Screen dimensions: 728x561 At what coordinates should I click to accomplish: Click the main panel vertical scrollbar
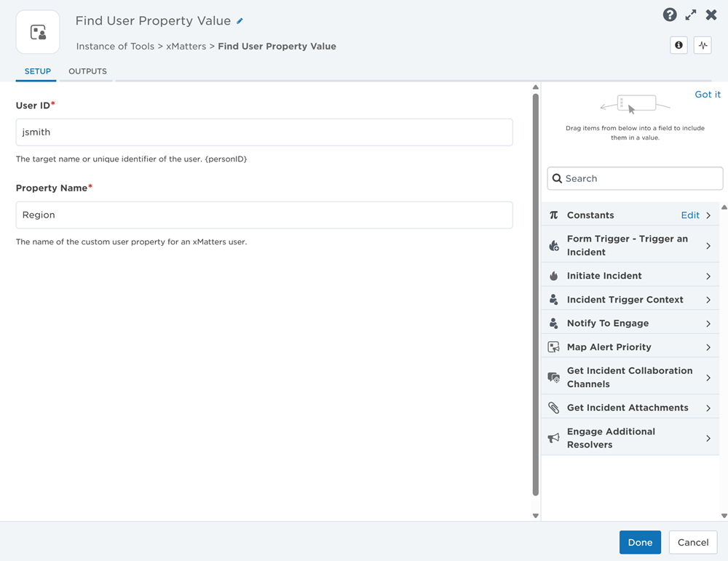[535, 295]
